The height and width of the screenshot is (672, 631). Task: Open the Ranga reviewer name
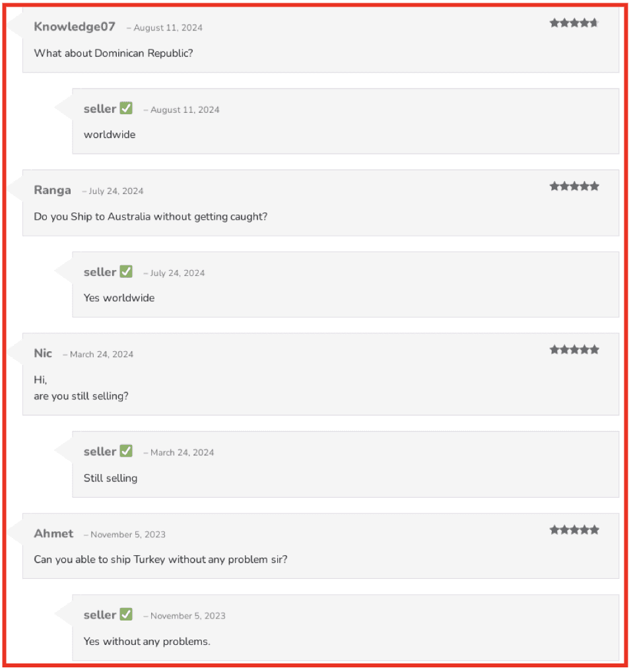52,190
